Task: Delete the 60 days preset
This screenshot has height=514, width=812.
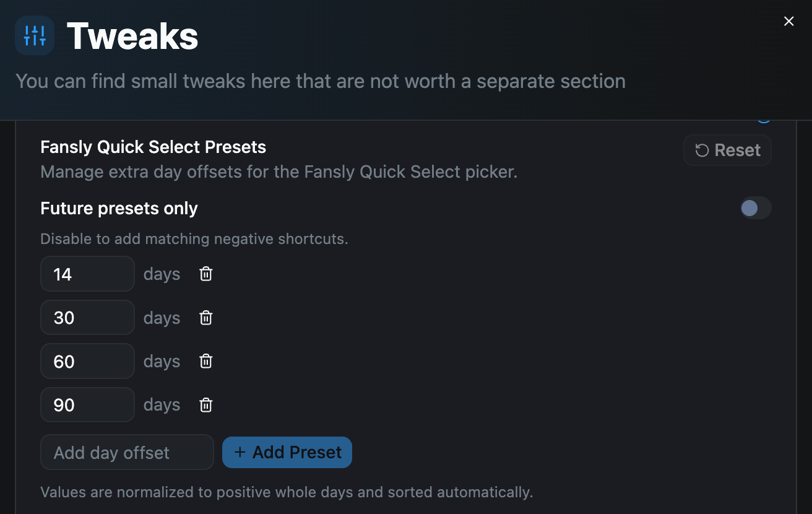Action: click(205, 361)
